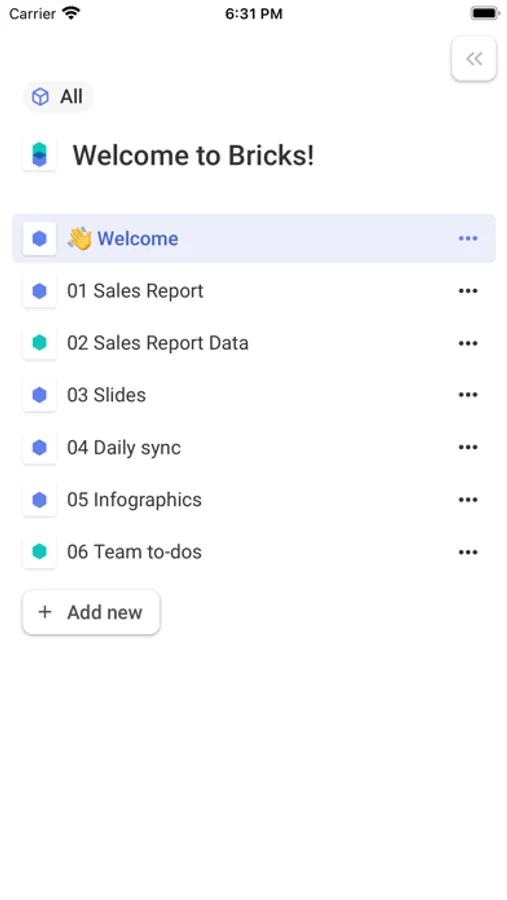Select the Welcome to Bricks! title

click(x=193, y=156)
